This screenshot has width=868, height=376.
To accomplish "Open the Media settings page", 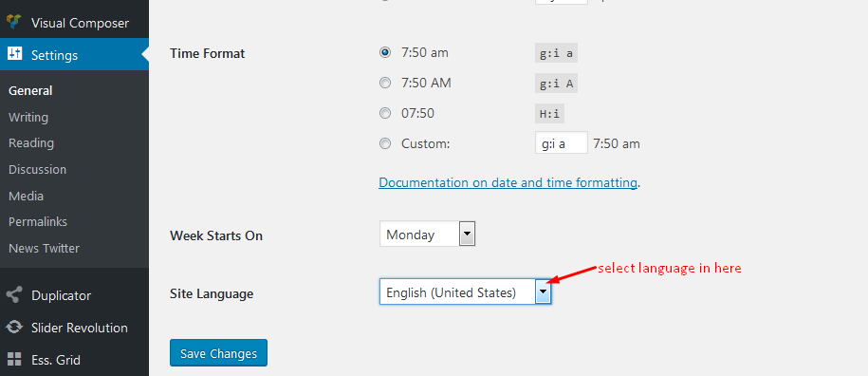I will tap(26, 196).
